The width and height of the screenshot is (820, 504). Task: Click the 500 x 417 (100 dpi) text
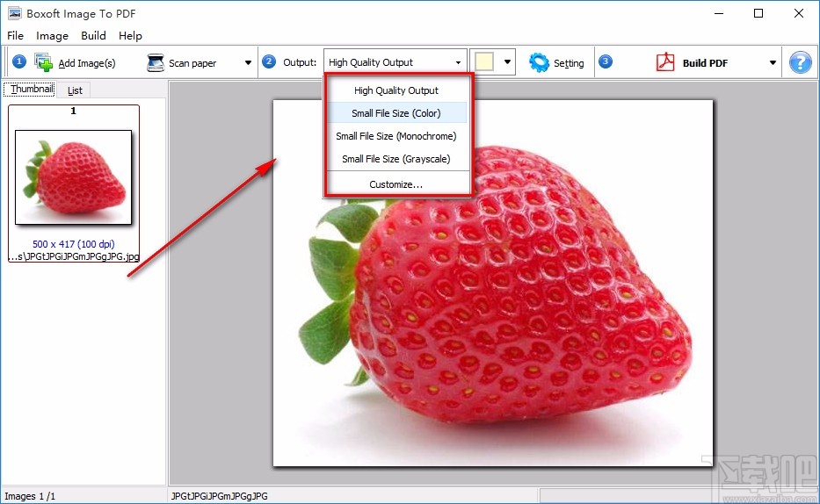pos(73,244)
